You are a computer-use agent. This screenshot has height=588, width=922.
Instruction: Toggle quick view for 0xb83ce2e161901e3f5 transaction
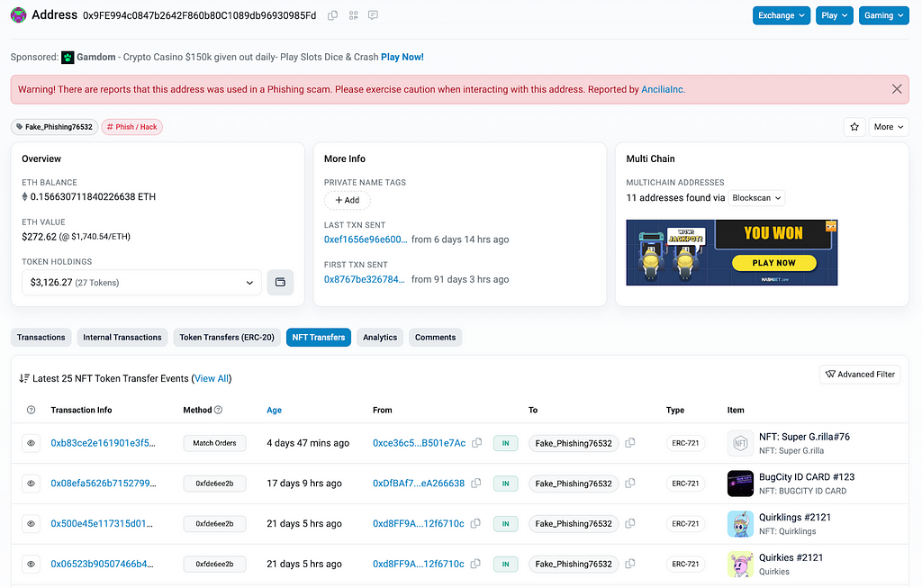32,443
